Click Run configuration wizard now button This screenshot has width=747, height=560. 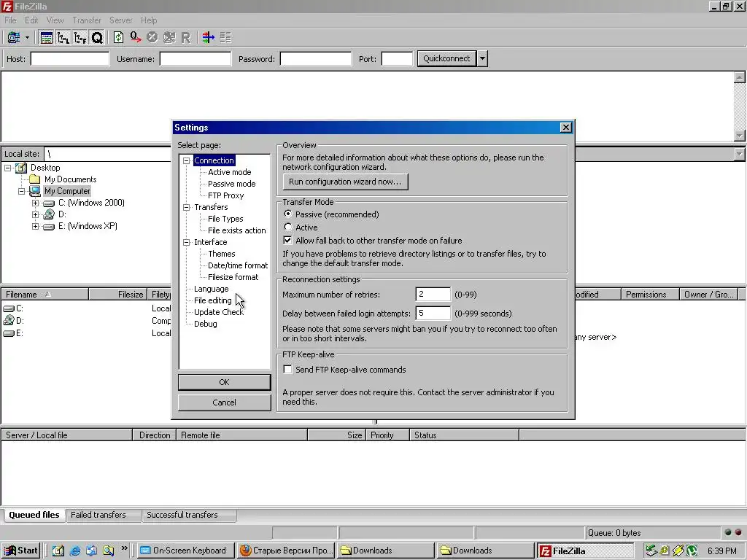pos(345,182)
